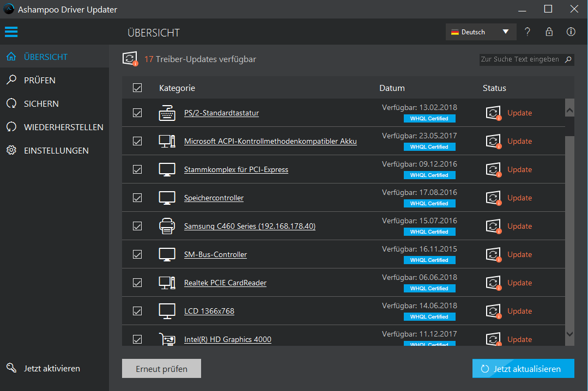Sort by the Datum column header

pyautogui.click(x=392, y=88)
